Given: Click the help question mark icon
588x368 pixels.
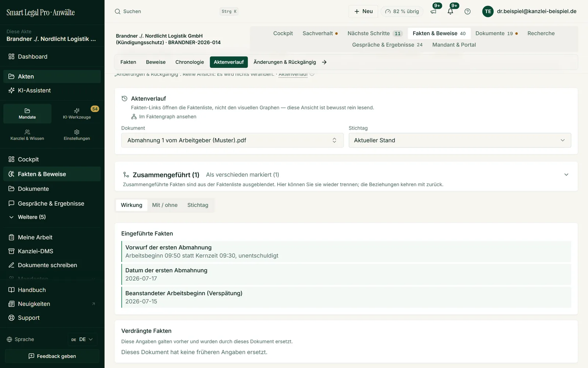Looking at the screenshot, I should click(467, 11).
